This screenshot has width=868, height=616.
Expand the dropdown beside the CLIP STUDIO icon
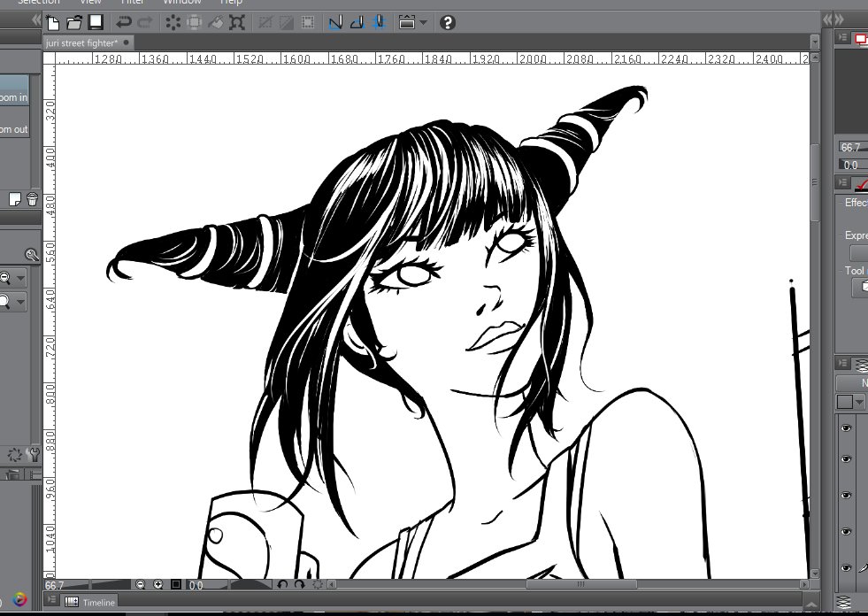[424, 23]
